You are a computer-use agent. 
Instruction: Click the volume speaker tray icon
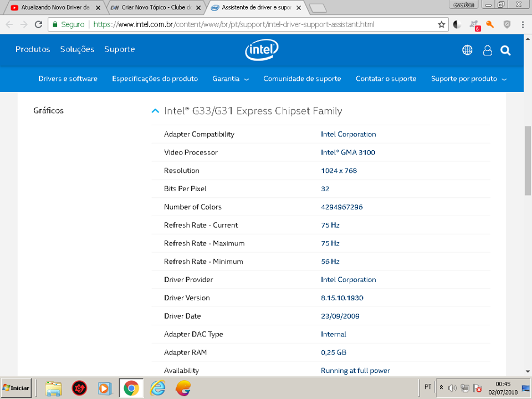pos(452,388)
